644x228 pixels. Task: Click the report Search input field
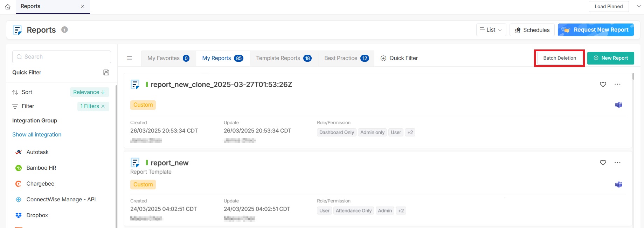click(62, 57)
